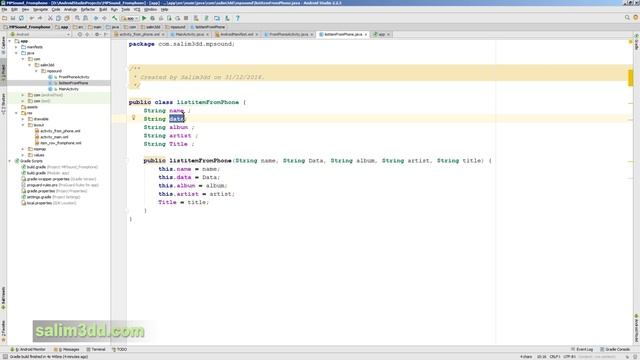640x360 pixels.
Task: Expand the manifests folder node
Action: tap(17, 47)
